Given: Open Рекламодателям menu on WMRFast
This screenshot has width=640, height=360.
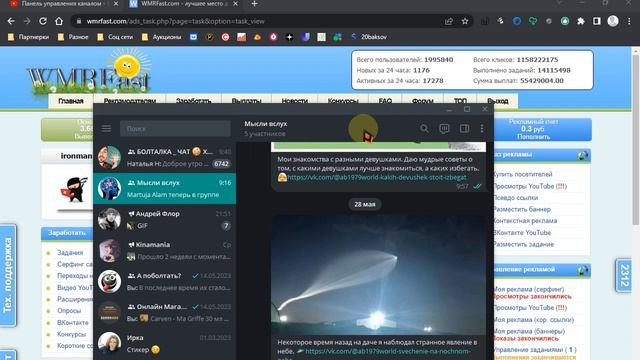Looking at the screenshot, I should pos(130,101).
